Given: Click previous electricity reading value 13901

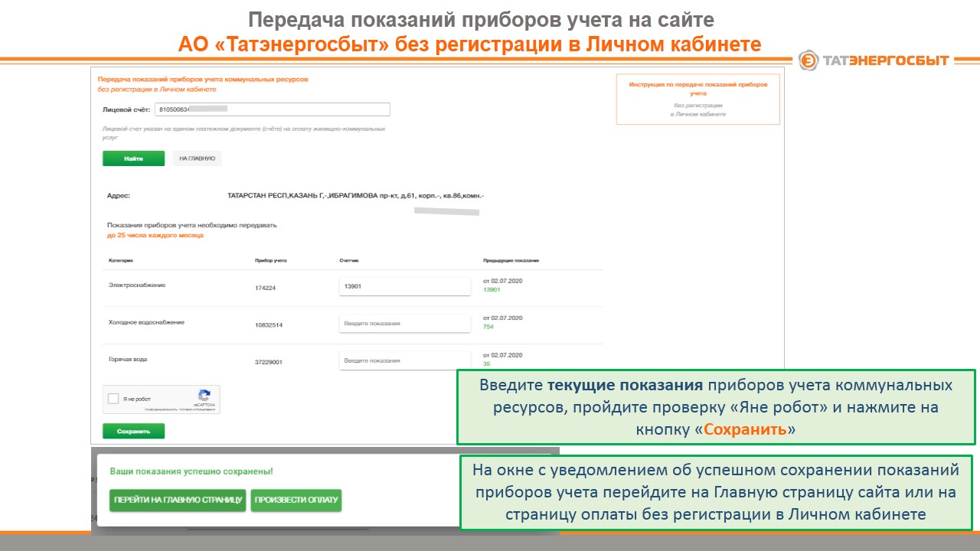Looking at the screenshot, I should tap(492, 290).
